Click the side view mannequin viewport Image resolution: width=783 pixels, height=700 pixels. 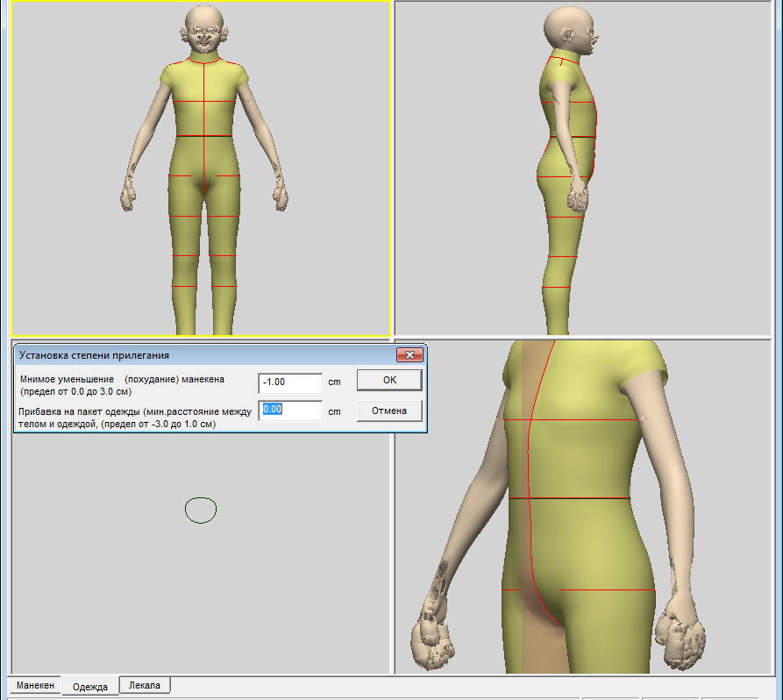pos(583,168)
